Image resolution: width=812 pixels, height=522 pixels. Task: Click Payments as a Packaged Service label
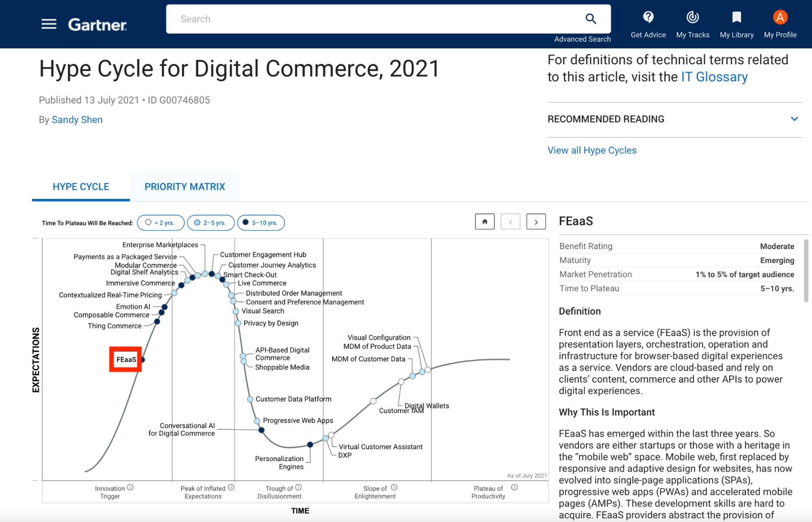[x=125, y=257]
